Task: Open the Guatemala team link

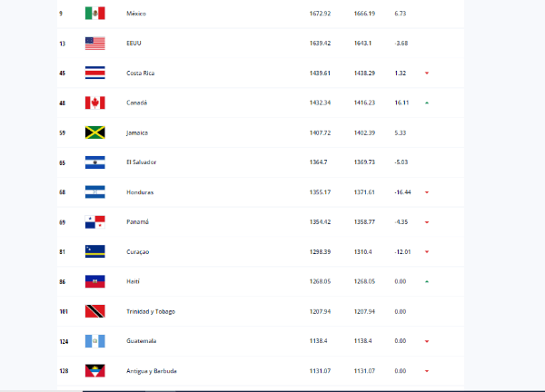Action: 141,341
